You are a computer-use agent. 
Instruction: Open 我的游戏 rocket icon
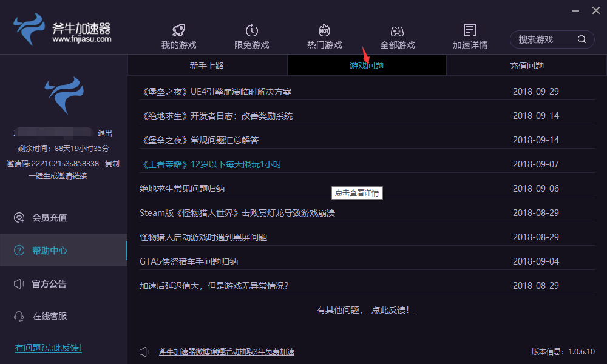click(x=178, y=30)
